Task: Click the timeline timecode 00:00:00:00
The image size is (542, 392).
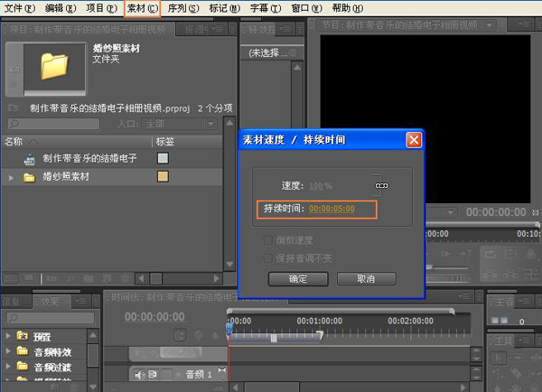Action: point(154,317)
